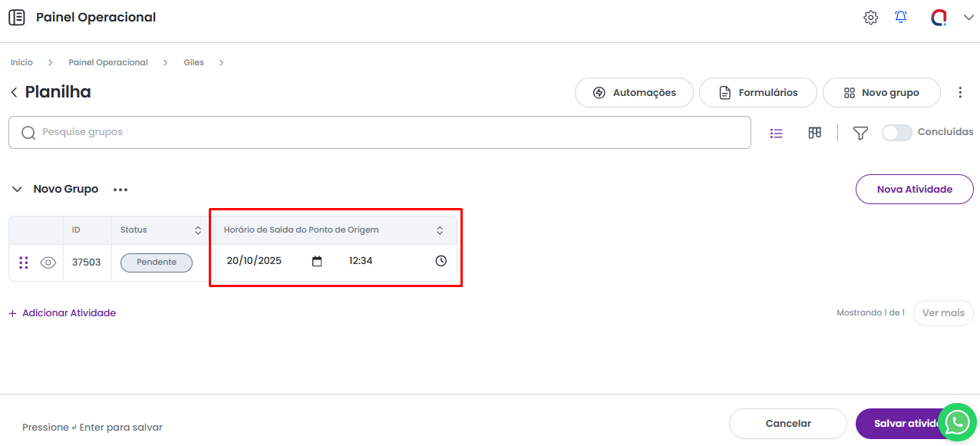Open Novo Grupo three-dot menu
Image resolution: width=980 pixels, height=446 pixels.
coord(120,190)
